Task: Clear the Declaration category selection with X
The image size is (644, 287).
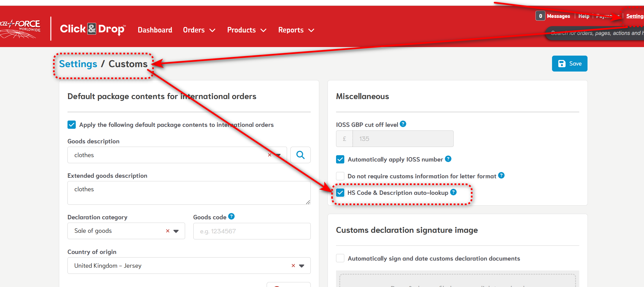Action: point(167,231)
